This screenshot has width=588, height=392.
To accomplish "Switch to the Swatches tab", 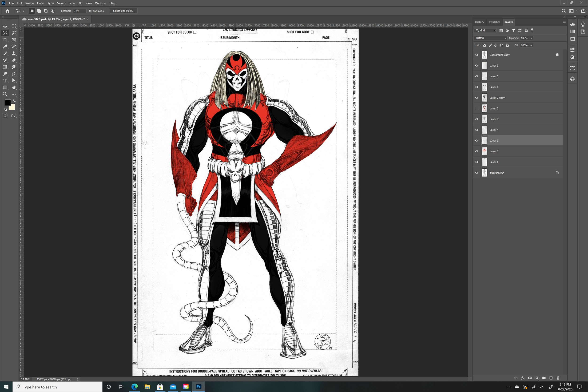I will (494, 22).
